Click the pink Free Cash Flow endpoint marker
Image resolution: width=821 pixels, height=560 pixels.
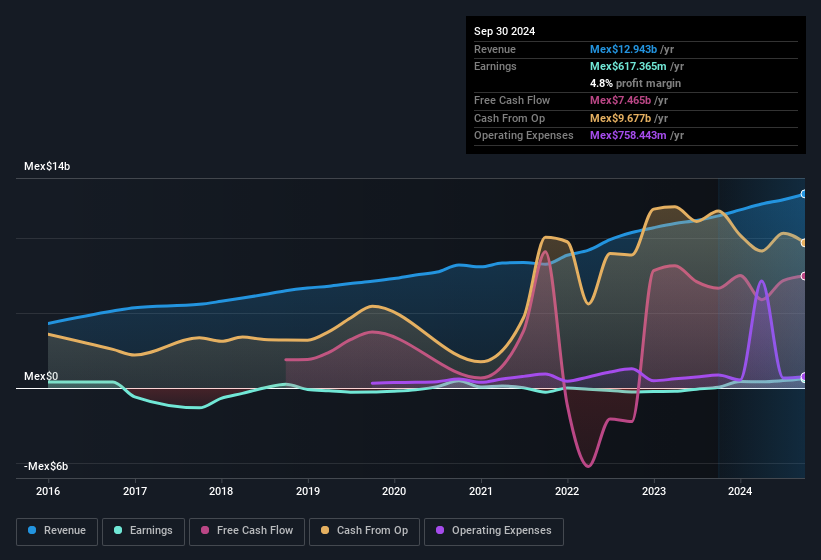pos(803,276)
